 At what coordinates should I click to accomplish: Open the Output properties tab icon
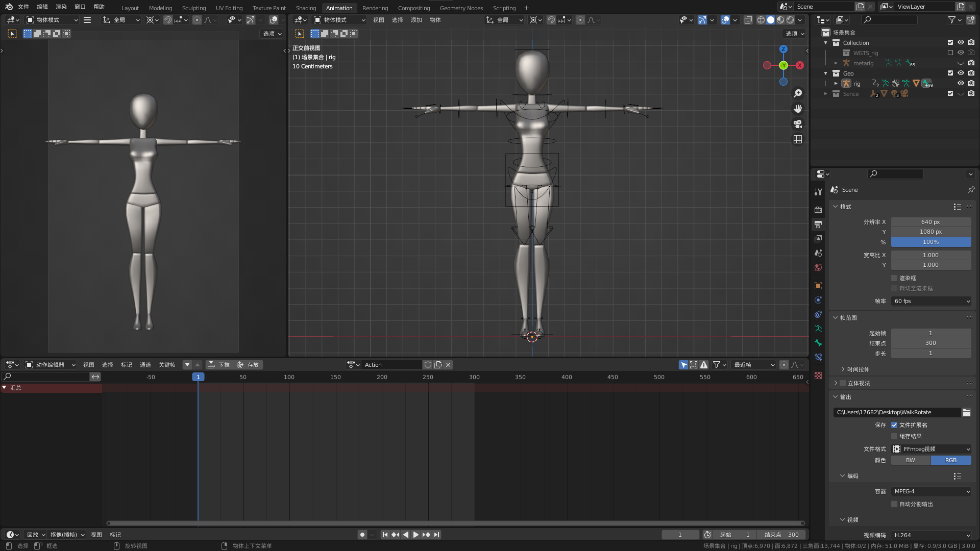click(818, 224)
